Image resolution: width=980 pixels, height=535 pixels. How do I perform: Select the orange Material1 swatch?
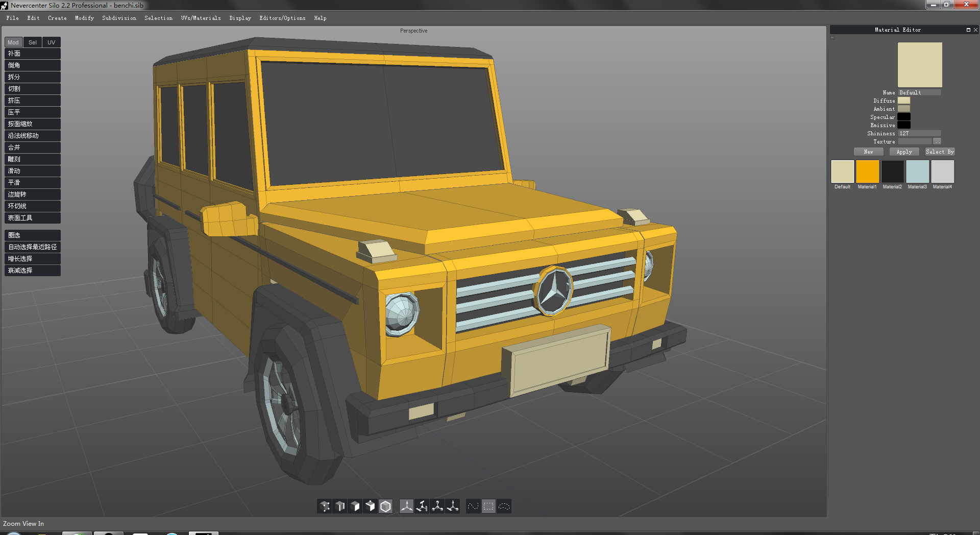[867, 172]
